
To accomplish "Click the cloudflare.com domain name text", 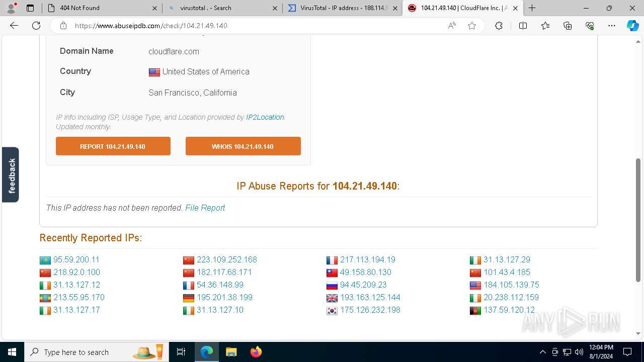I will (x=174, y=51).
